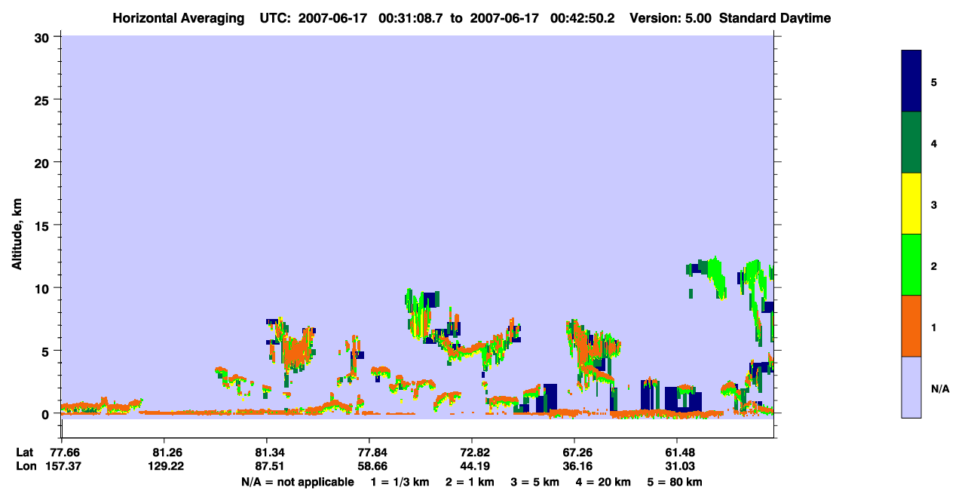Click the 'Lat' row label
Image resolution: width=980 pixels, height=503 pixels.
25,452
